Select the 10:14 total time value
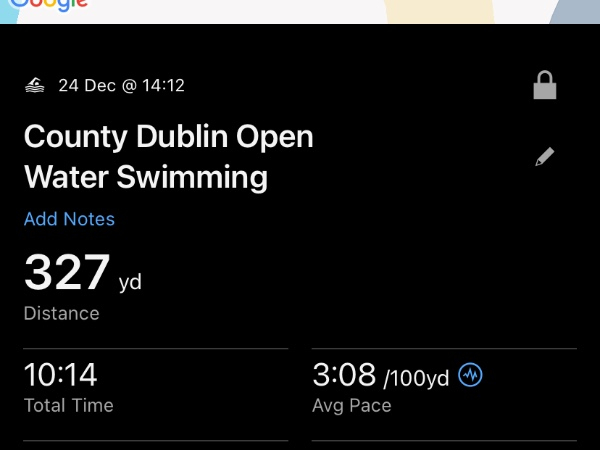The width and height of the screenshot is (600, 450). 61,375
